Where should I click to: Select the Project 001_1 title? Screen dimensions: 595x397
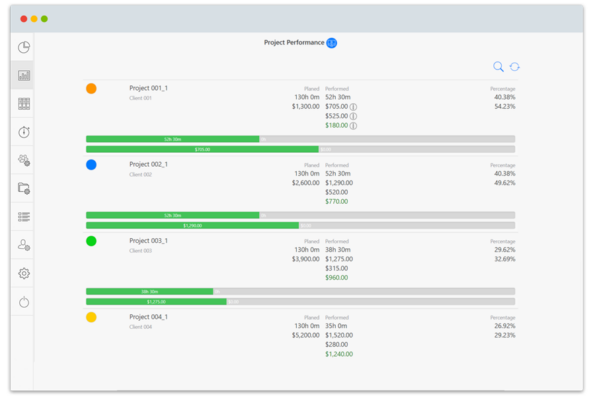coord(148,88)
